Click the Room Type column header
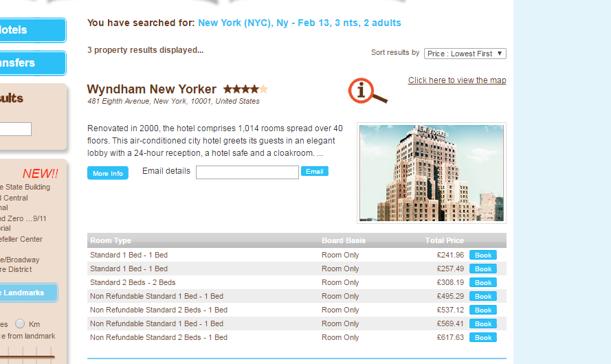 [111, 240]
